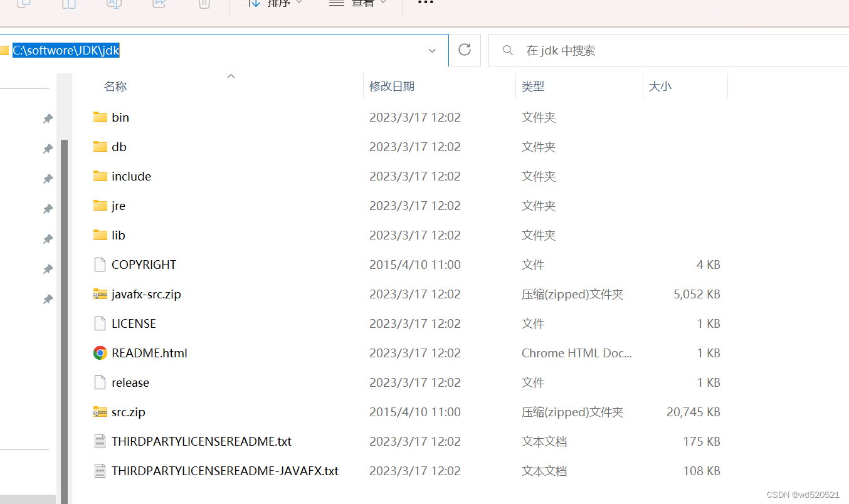Select the file name jre
Image resolution: width=849 pixels, height=504 pixels.
pyautogui.click(x=119, y=206)
